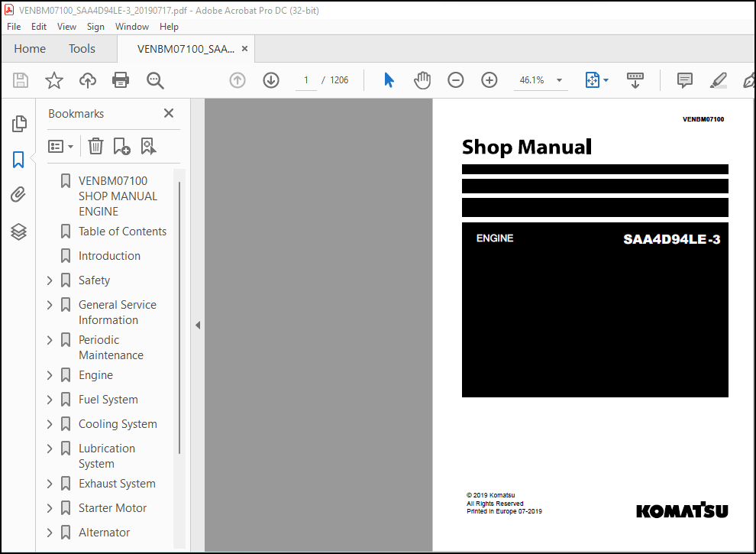Image resolution: width=756 pixels, height=554 pixels.
Task: Jump to Alternator bookmark label
Action: click(x=104, y=533)
